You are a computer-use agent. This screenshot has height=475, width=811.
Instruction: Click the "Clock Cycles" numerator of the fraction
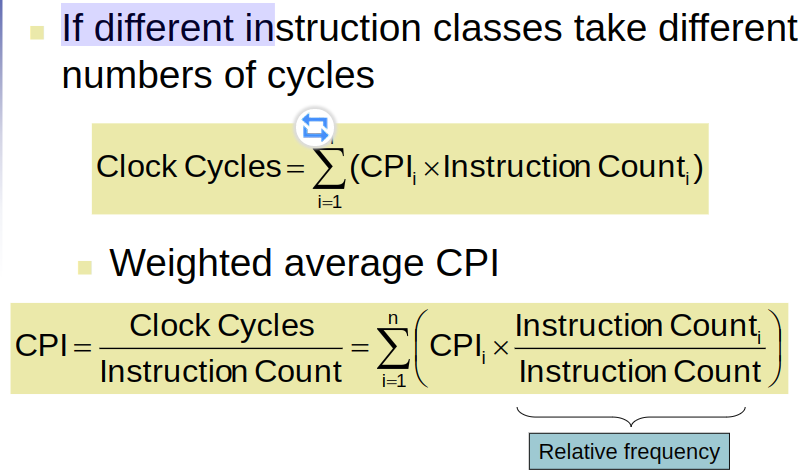tap(222, 326)
